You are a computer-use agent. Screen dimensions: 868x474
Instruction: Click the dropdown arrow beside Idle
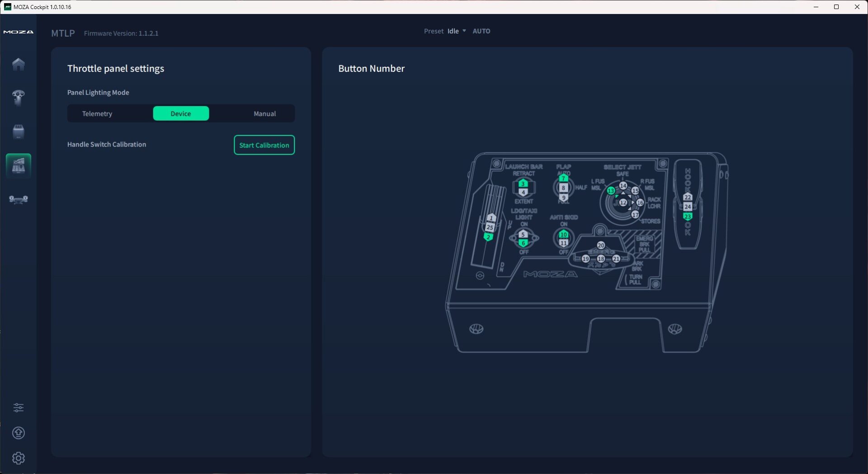(x=464, y=31)
